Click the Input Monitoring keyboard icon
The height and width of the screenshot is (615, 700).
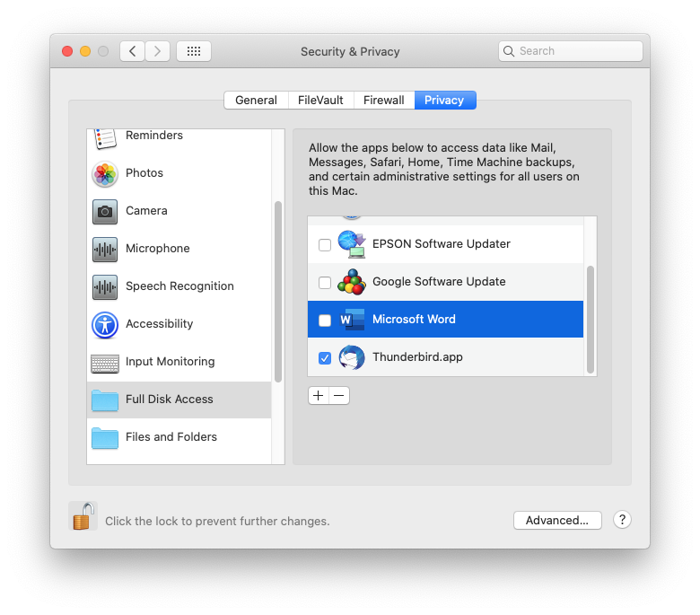(105, 363)
